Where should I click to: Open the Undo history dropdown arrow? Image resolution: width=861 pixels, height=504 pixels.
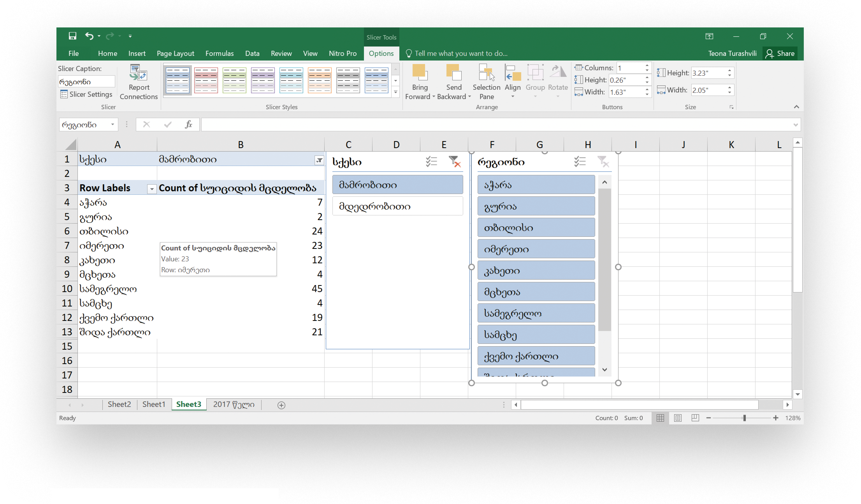coord(99,36)
